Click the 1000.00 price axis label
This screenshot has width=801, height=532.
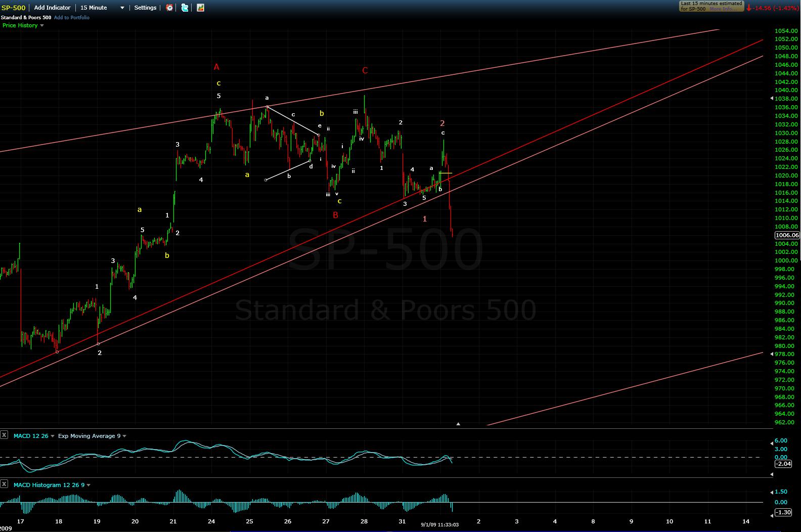point(786,260)
